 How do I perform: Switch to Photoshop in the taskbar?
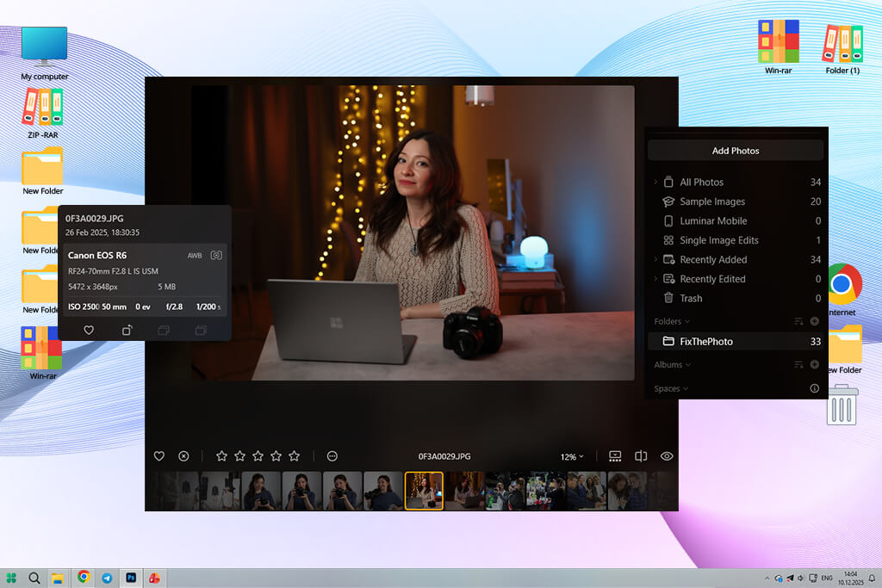click(131, 578)
